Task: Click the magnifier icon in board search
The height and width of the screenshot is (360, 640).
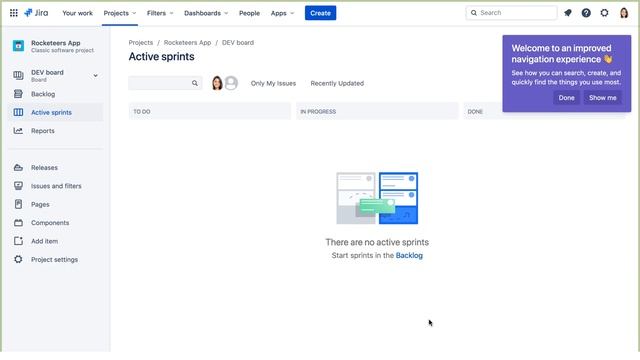Action: tap(195, 83)
